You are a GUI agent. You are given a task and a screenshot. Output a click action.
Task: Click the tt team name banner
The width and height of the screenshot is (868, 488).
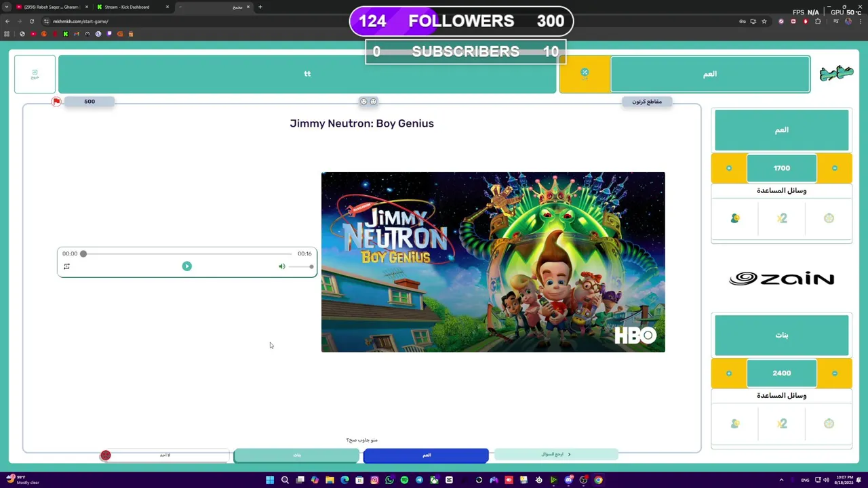pos(307,74)
